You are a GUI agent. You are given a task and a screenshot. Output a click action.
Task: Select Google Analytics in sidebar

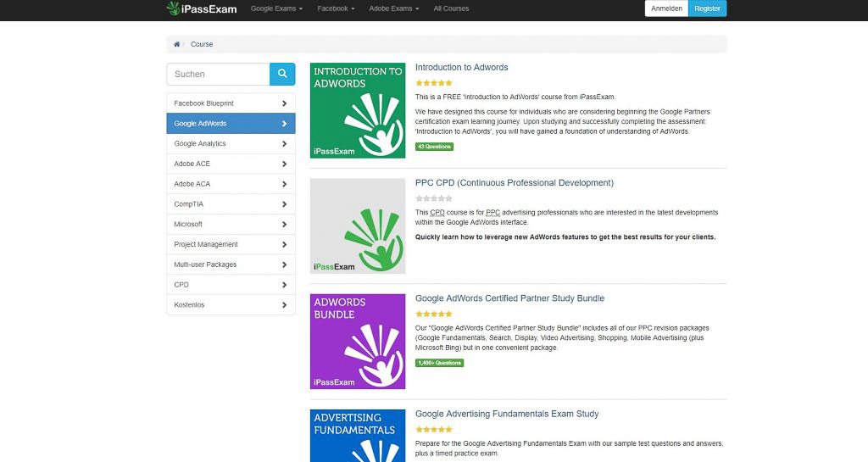(x=231, y=143)
